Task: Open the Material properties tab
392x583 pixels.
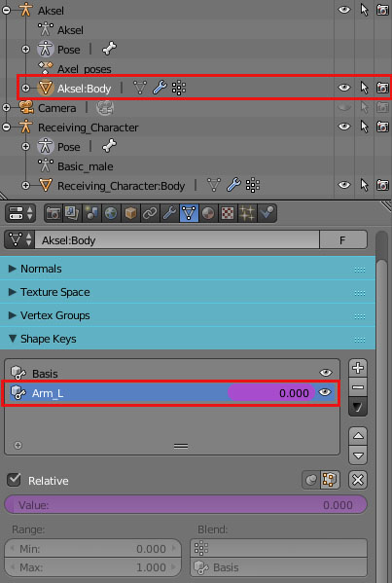Action: pyautogui.click(x=208, y=213)
